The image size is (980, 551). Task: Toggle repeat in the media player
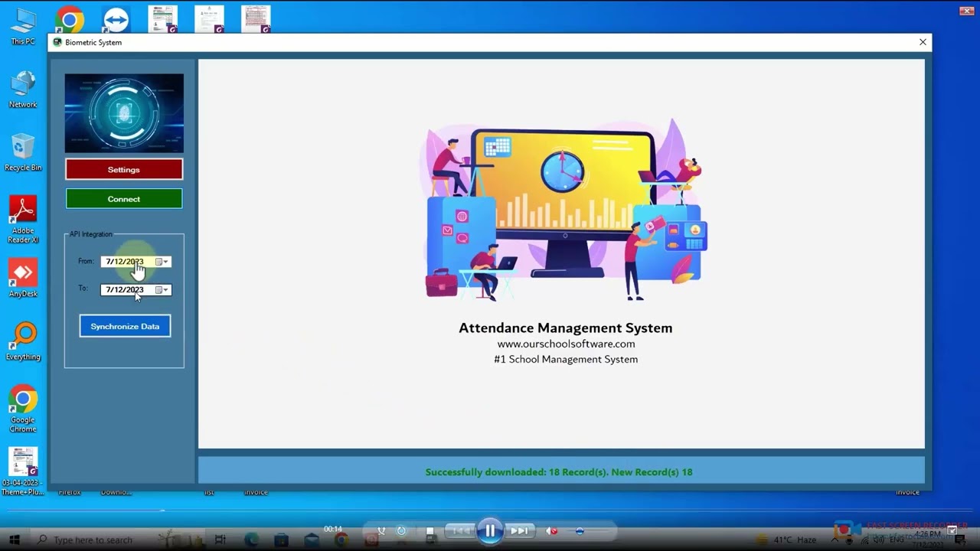point(401,531)
